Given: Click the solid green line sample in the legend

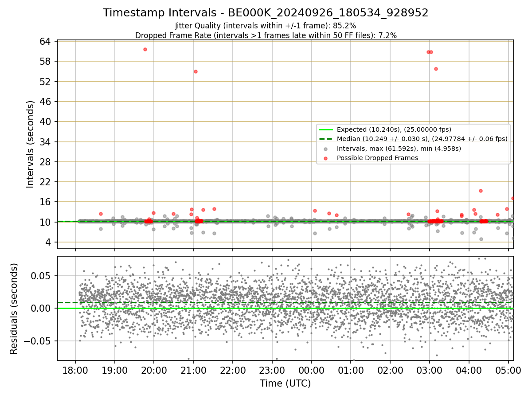Looking at the screenshot, I should 326,129.
